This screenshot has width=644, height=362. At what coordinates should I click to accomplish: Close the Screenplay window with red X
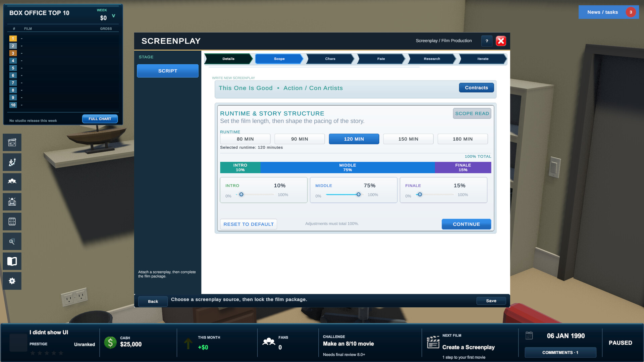pyautogui.click(x=501, y=41)
